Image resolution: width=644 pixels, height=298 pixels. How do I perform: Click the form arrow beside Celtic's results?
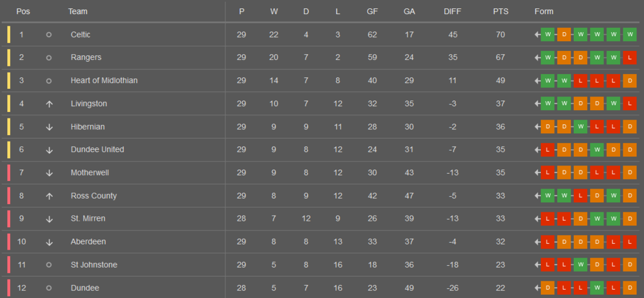536,35
